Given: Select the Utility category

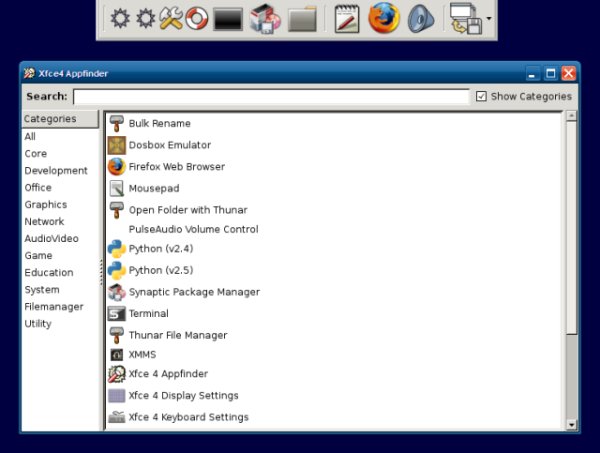Looking at the screenshot, I should coord(38,324).
